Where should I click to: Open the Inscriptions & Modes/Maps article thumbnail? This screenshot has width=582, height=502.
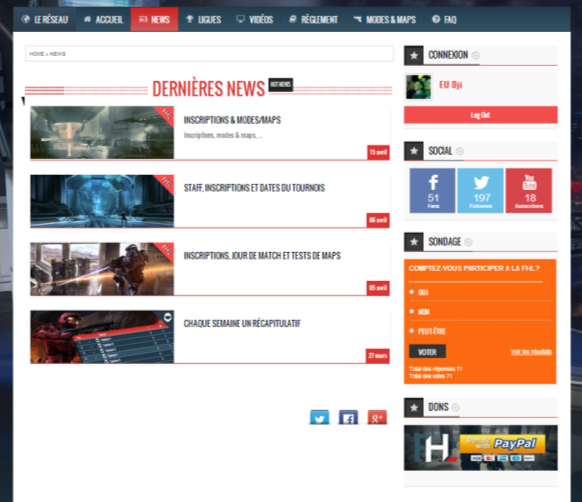(102, 133)
